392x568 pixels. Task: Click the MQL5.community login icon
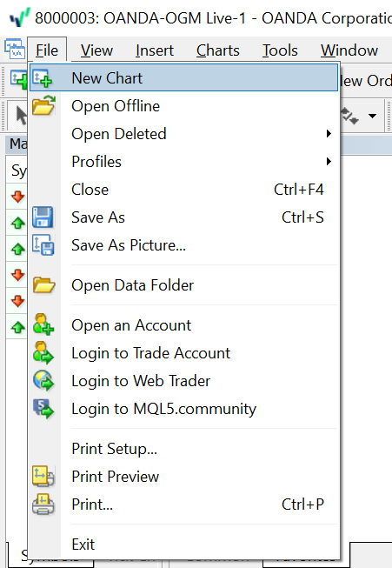(x=43, y=408)
